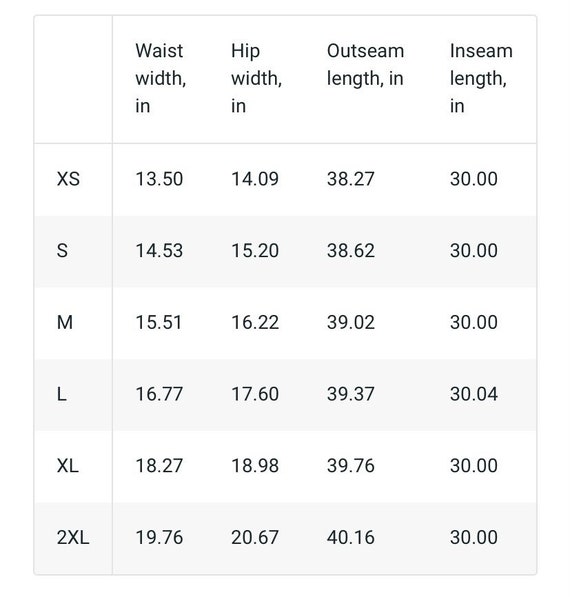Viewport: 570px width, 597px height.
Task: Click the 40.16 outseam cell for 2XL
Action: pyautogui.click(x=351, y=538)
